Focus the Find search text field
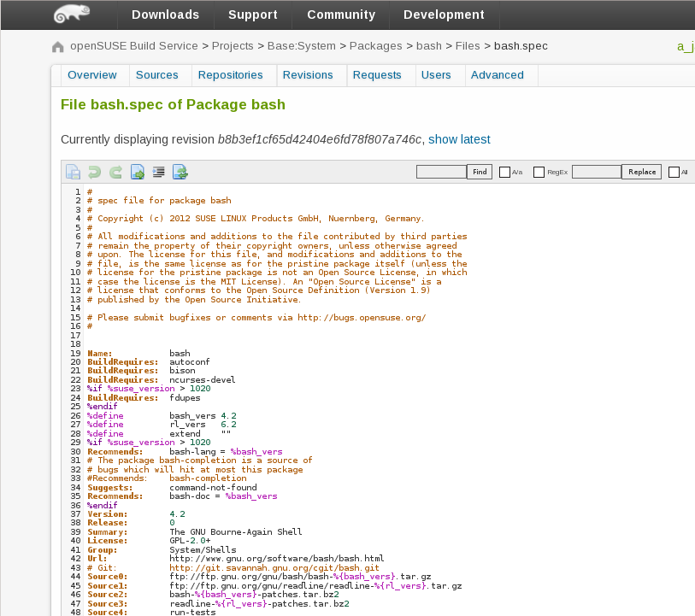 [441, 172]
